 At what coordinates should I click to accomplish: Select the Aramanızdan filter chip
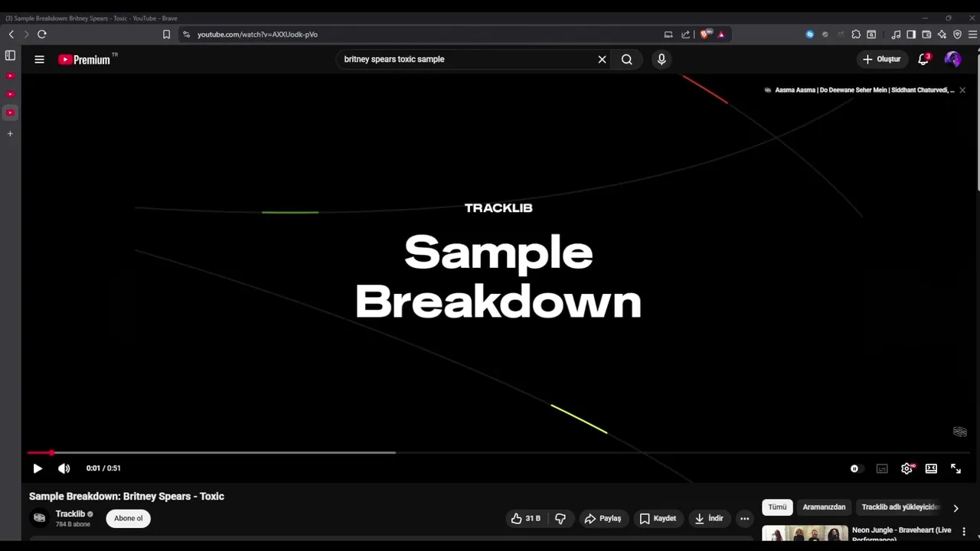(x=824, y=507)
